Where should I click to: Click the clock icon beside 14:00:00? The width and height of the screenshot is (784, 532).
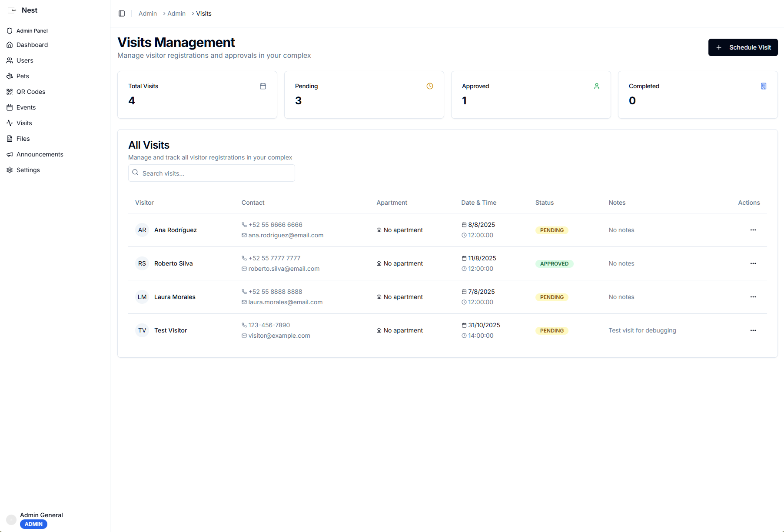coord(464,336)
